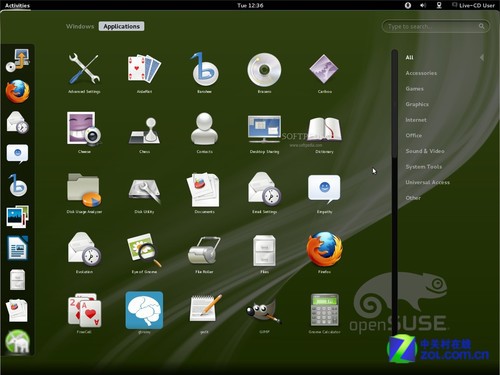Open the Live-CD User menu
This screenshot has height=375, width=500.
(x=473, y=5)
